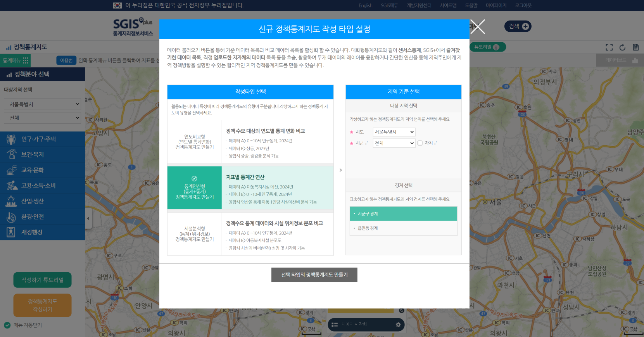
Task: Open 데이터 시각화 settings gear
Action: [x=398, y=325]
